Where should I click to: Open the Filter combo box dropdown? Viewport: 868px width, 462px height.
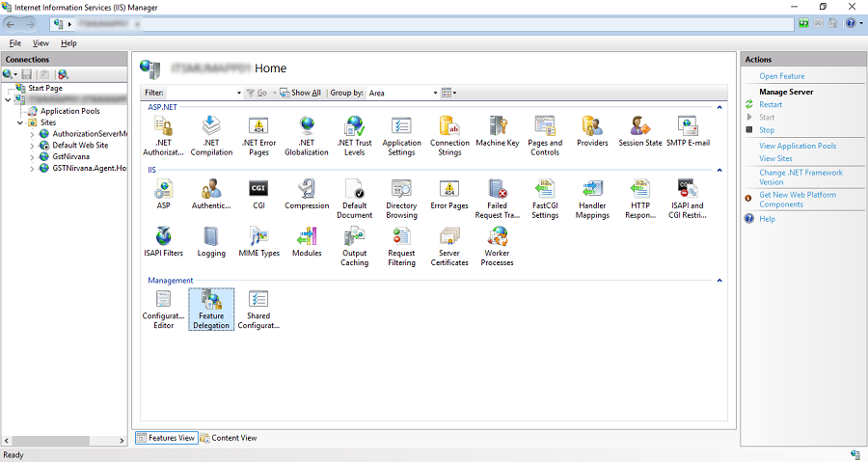(238, 93)
